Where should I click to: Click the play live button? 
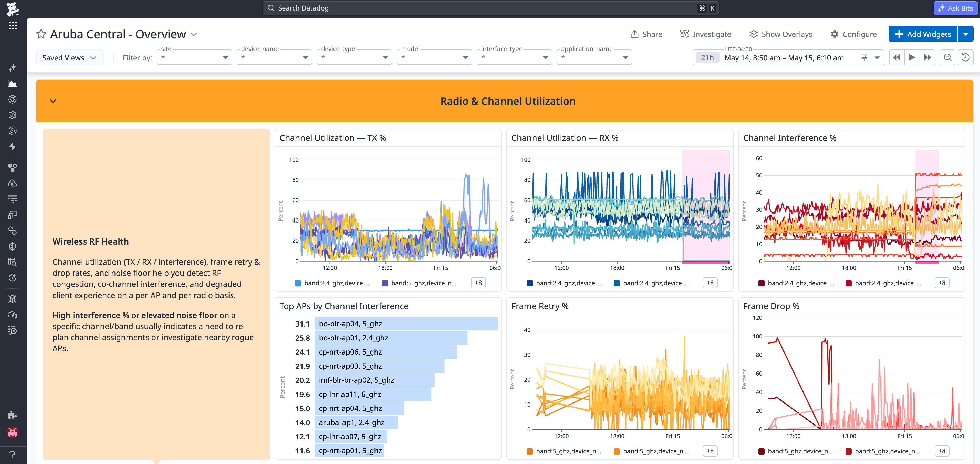point(912,57)
